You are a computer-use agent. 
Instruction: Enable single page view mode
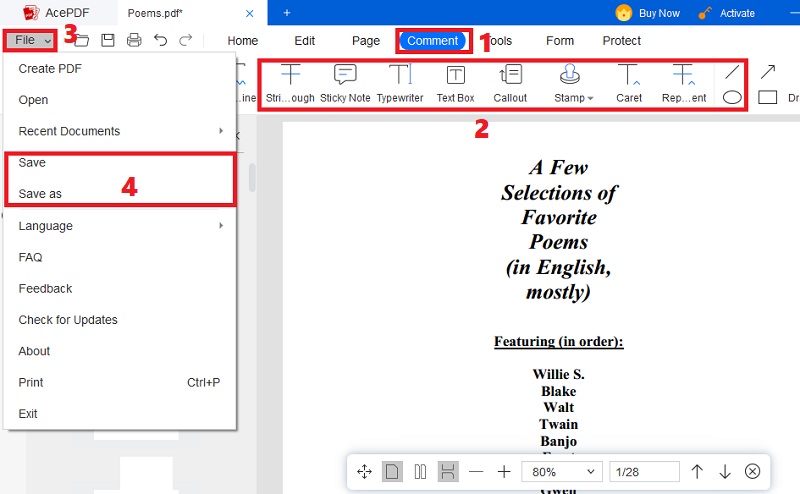[x=392, y=472]
